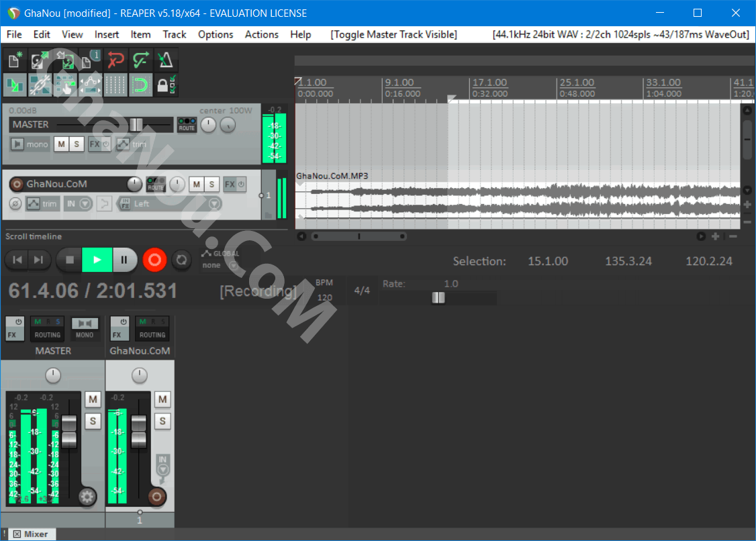Solo GhaNou.CoM in the mixer strip

[162, 421]
